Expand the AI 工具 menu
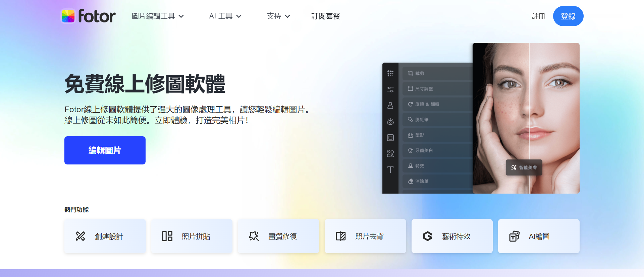 225,16
